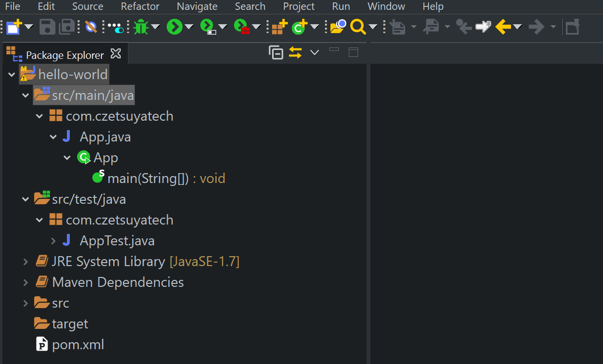The image size is (603, 364).
Task: Toggle Link with Editor in Package Explorer
Action: [x=295, y=52]
